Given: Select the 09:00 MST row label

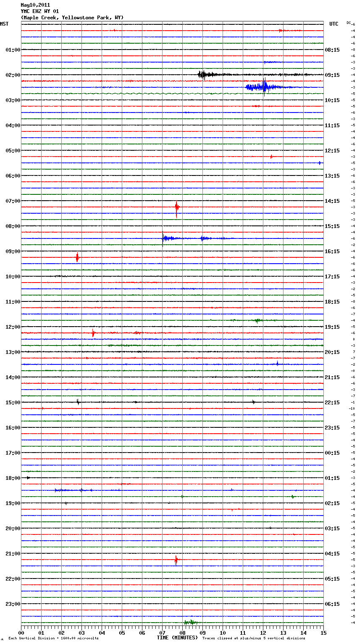Looking at the screenshot, I should click(x=13, y=251).
